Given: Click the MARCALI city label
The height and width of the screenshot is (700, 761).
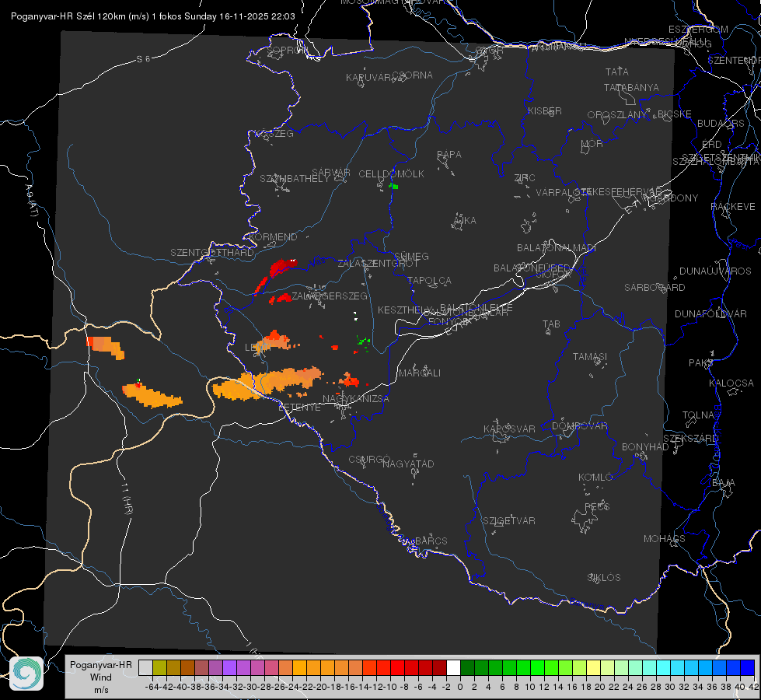Looking at the screenshot, I should pyautogui.click(x=419, y=373).
